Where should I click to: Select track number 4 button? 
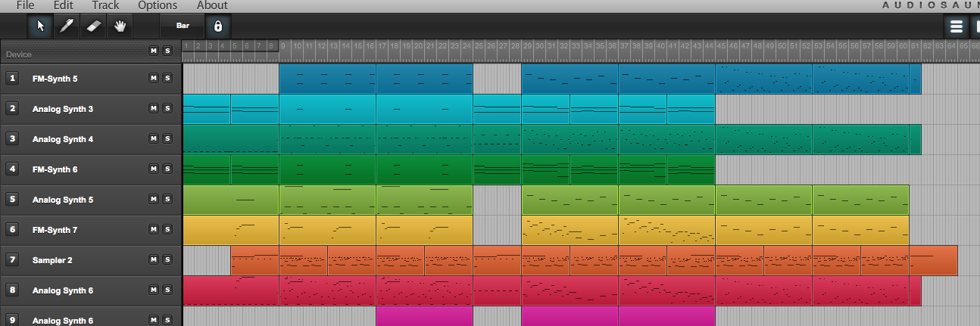click(x=12, y=169)
